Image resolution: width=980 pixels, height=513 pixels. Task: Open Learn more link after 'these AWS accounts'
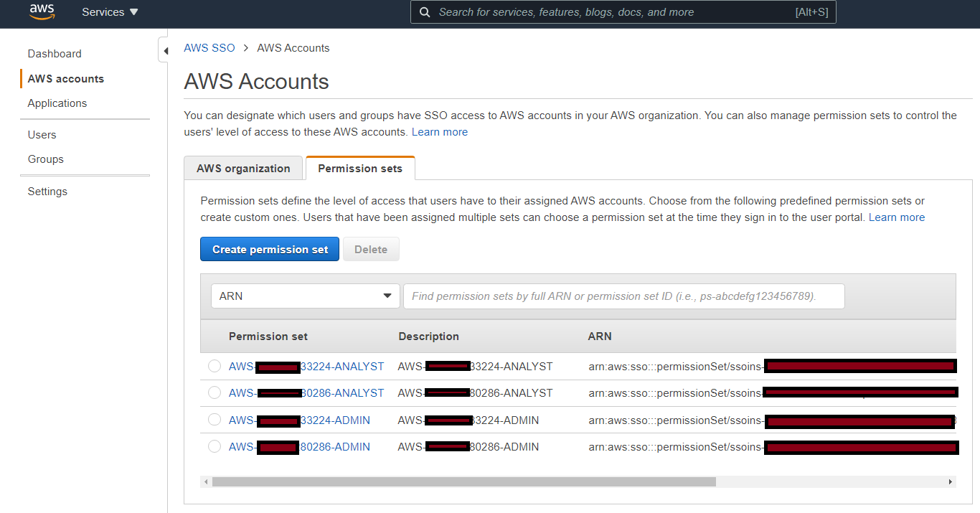pos(440,132)
